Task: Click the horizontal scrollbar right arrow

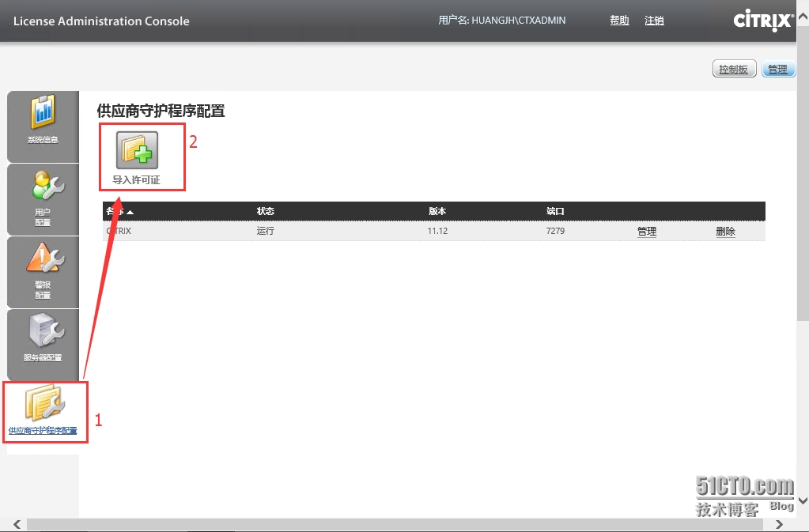Action: click(x=778, y=524)
